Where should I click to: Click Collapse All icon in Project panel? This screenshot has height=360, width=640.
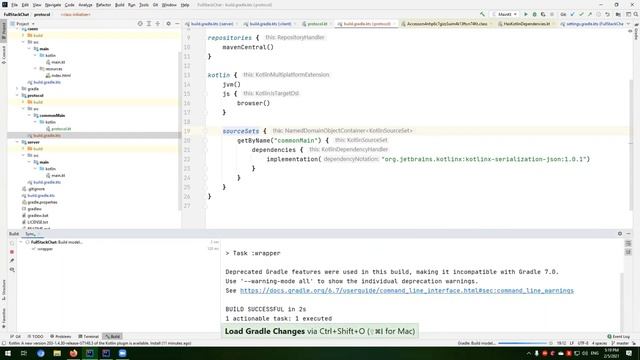(x=158, y=24)
